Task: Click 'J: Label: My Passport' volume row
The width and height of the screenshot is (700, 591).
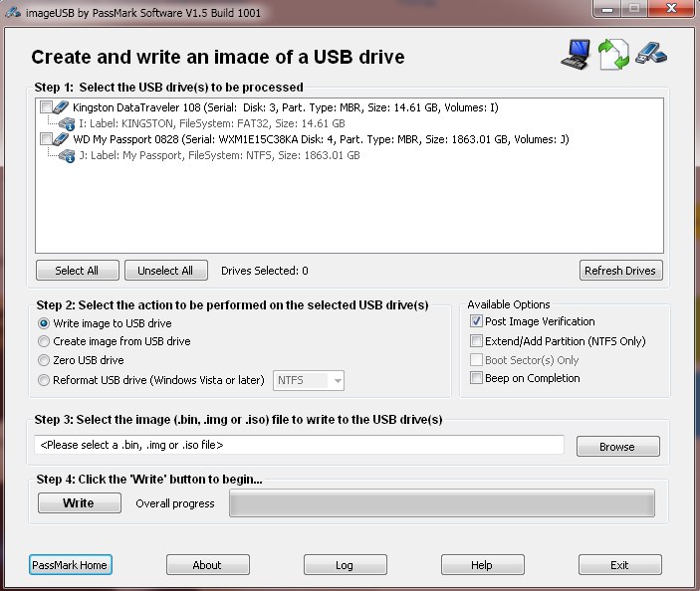Action: coord(219,155)
